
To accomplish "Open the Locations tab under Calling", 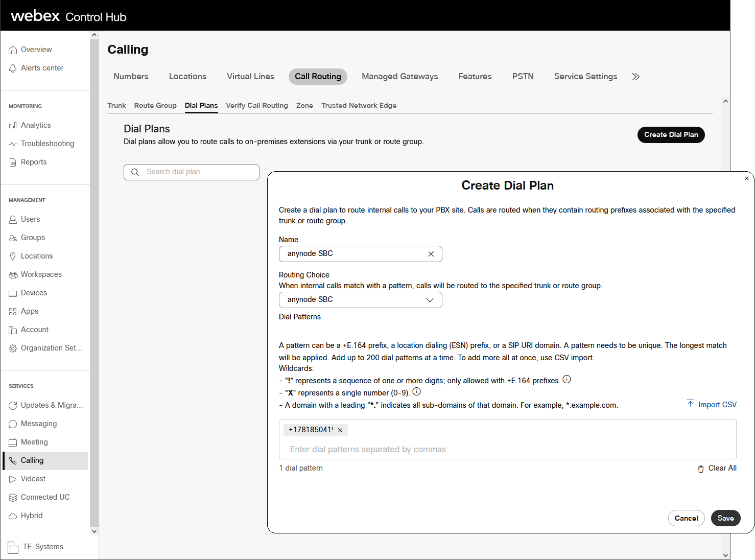I will [187, 77].
